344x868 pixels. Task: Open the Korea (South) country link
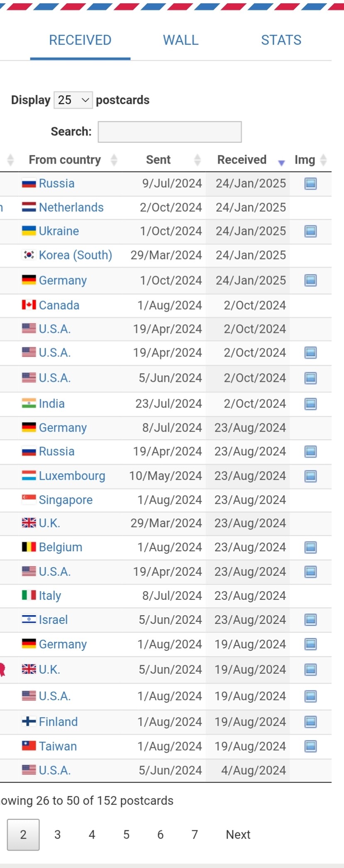[76, 255]
